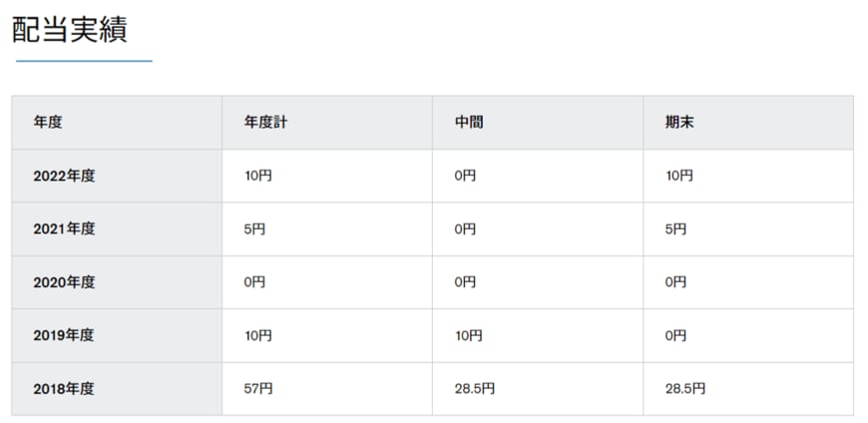Image resolution: width=868 pixels, height=423 pixels.
Task: Click 2019年度 中間 10円 cell
Action: tap(468, 335)
